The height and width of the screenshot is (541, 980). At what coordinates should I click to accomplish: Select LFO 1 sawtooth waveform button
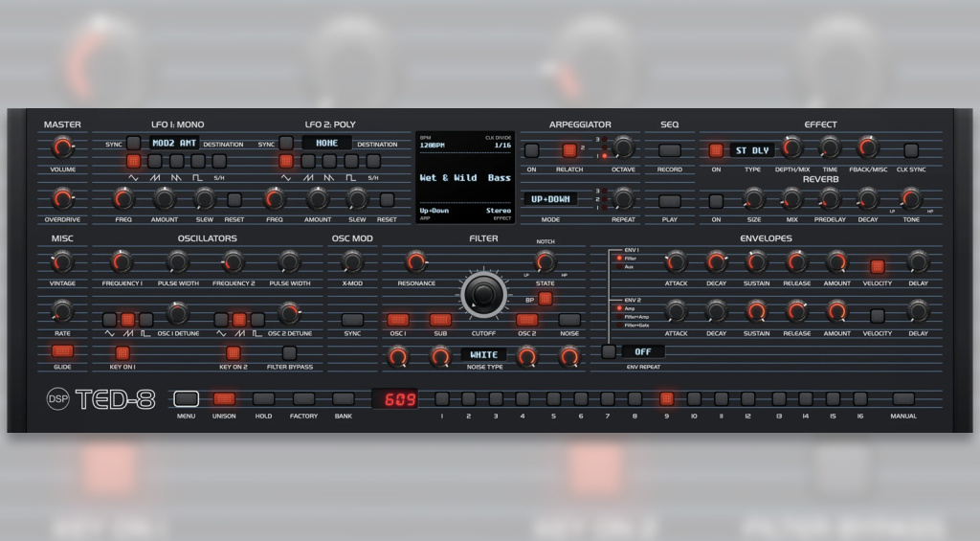(x=155, y=162)
